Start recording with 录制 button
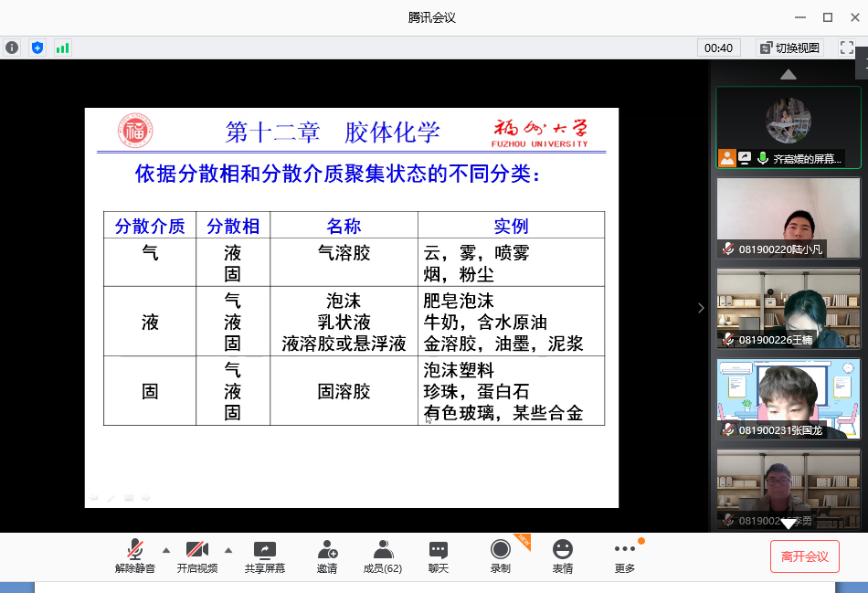This screenshot has height=593, width=868. click(500, 556)
